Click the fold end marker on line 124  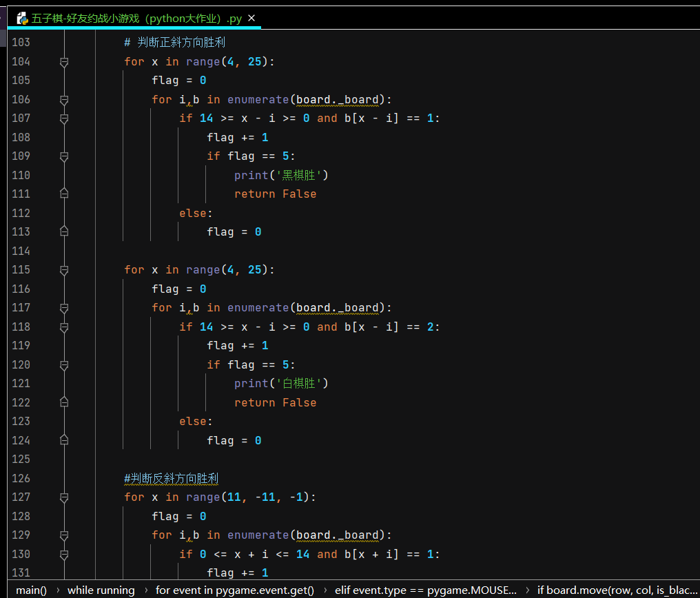64,440
